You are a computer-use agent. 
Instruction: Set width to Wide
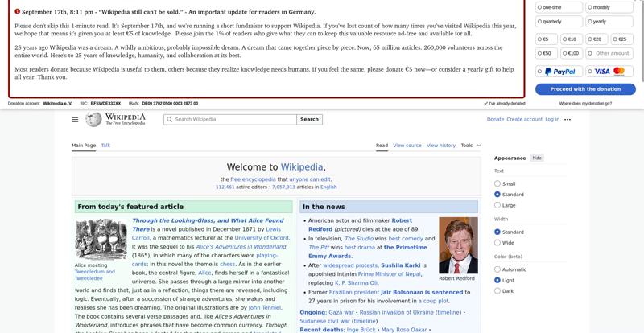pyautogui.click(x=497, y=243)
